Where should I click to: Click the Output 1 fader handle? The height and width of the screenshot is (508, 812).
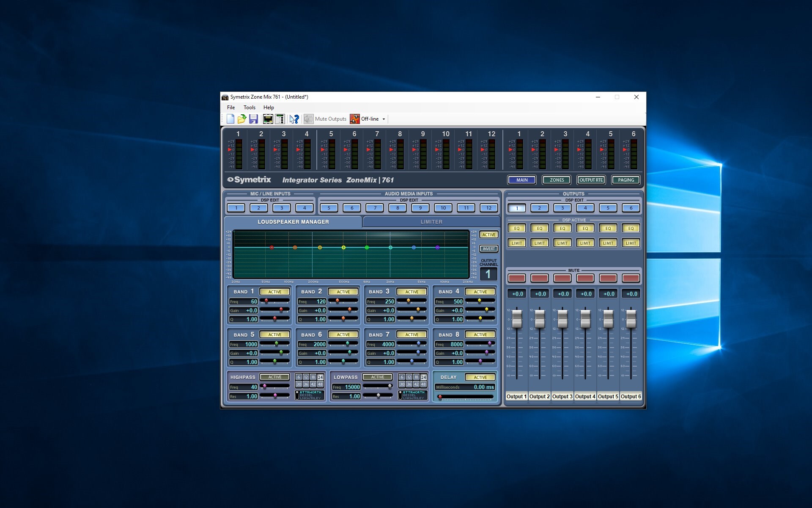pos(517,318)
